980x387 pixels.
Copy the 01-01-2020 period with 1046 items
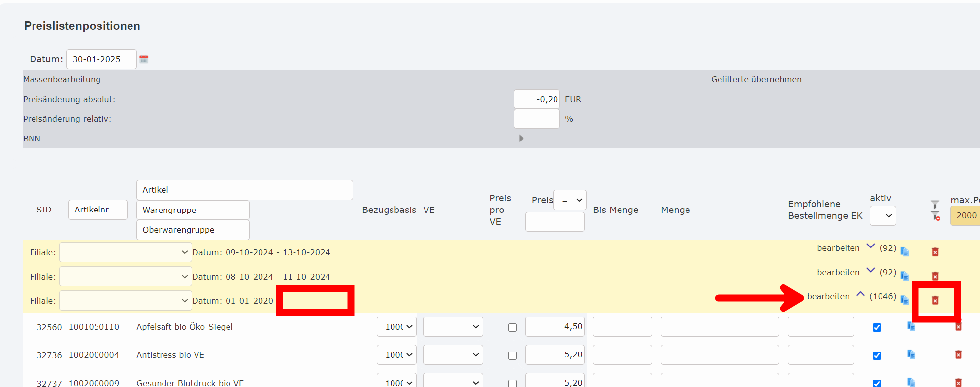tap(904, 300)
